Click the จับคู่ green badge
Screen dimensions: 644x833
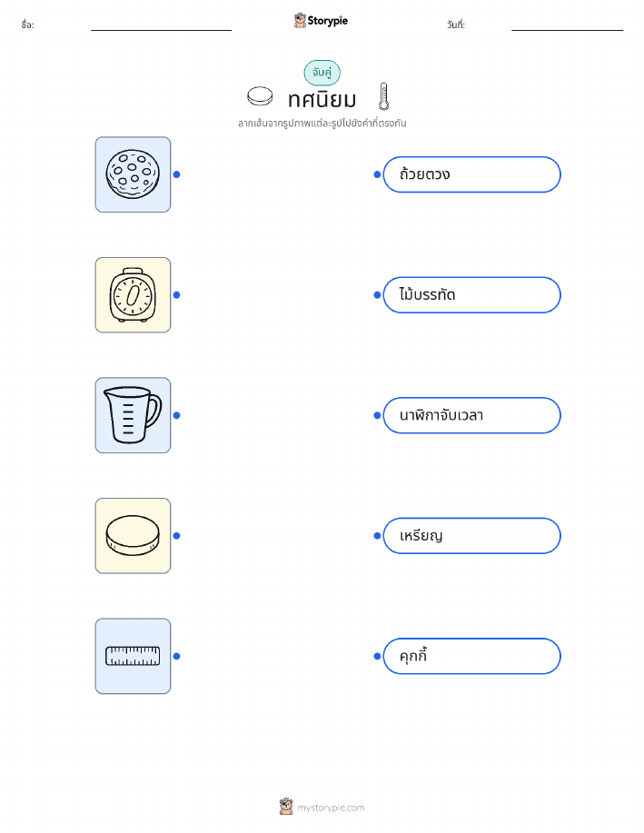coord(322,73)
